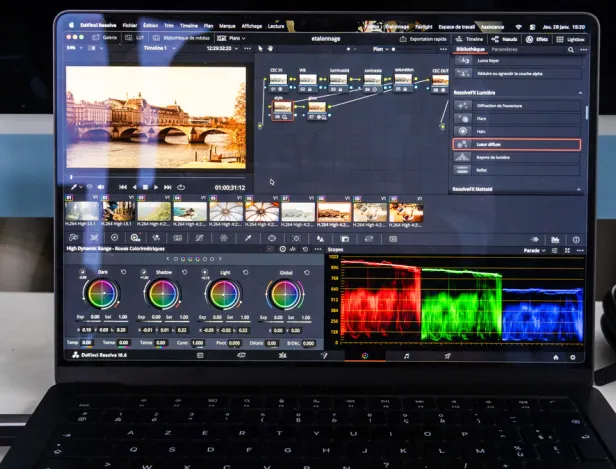Toggle the Timeline panel button

[x=469, y=39]
